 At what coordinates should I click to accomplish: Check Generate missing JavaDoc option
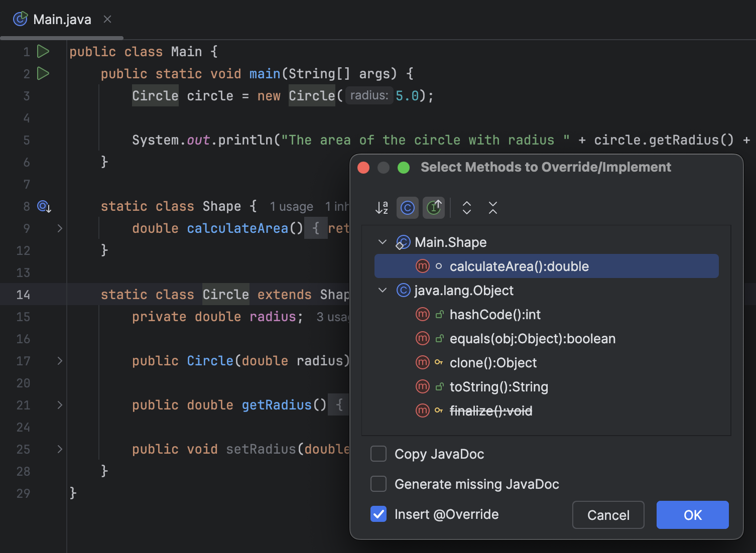(x=379, y=484)
